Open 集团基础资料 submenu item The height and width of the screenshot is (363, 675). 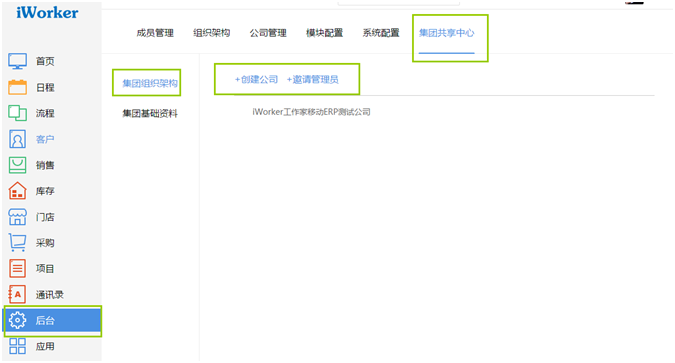point(150,113)
